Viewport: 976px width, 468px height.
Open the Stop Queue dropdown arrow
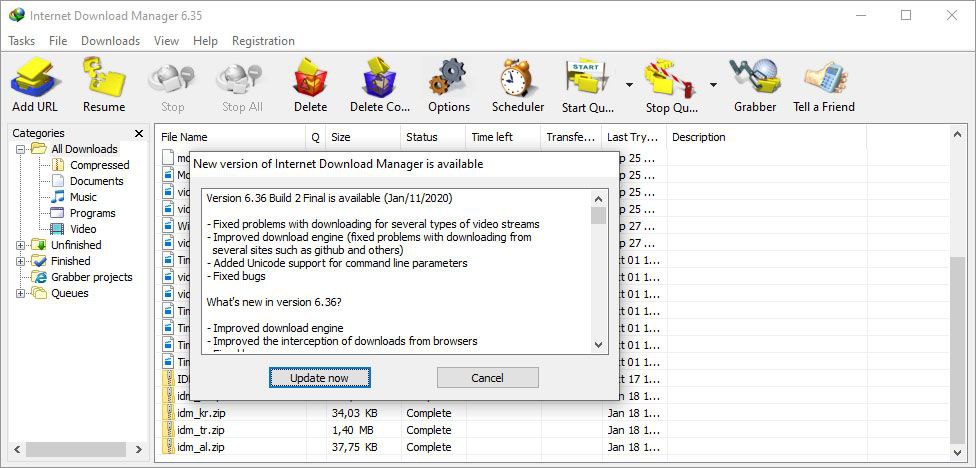(x=713, y=85)
